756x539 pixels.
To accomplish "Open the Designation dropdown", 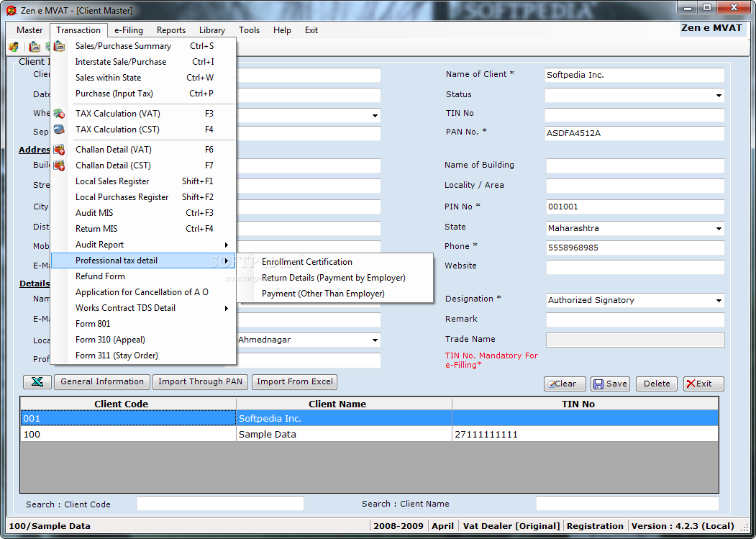I will coord(719,301).
